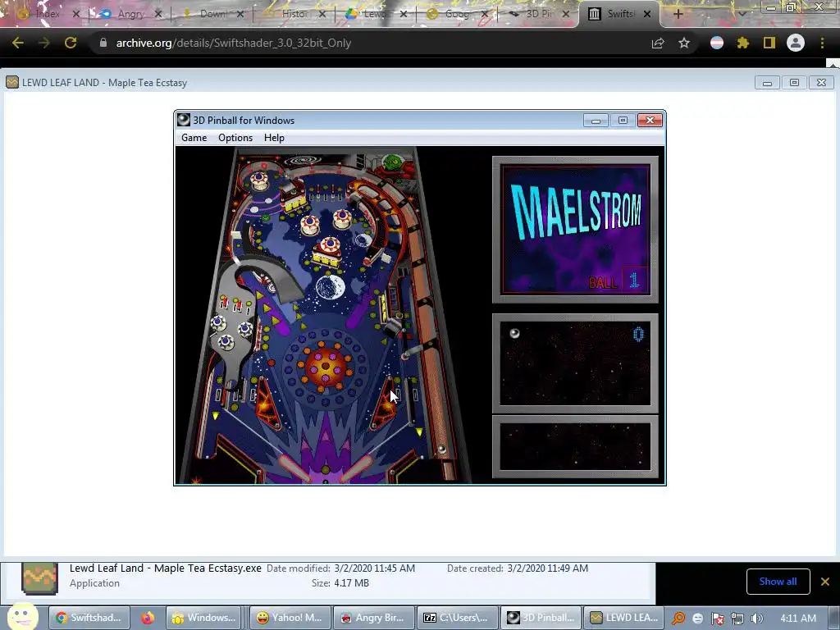Click the Date created value 3/2/2020 11:49 AM
This screenshot has height=630, width=840.
547,568
